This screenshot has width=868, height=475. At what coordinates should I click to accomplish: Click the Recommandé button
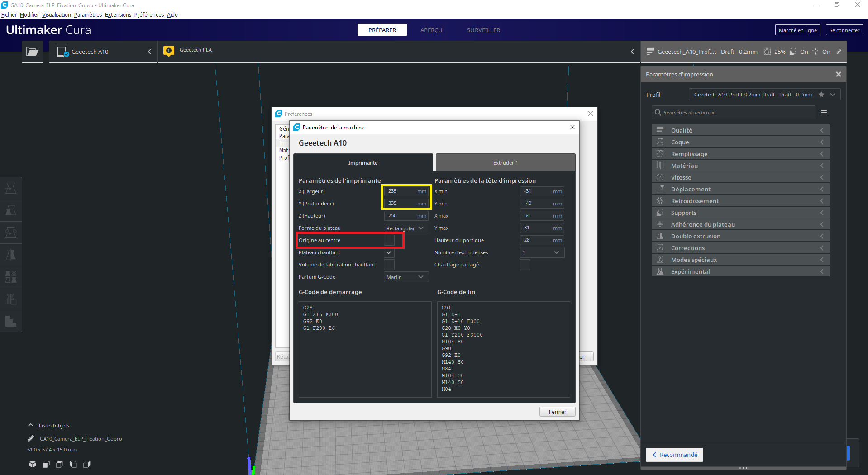(x=674, y=455)
